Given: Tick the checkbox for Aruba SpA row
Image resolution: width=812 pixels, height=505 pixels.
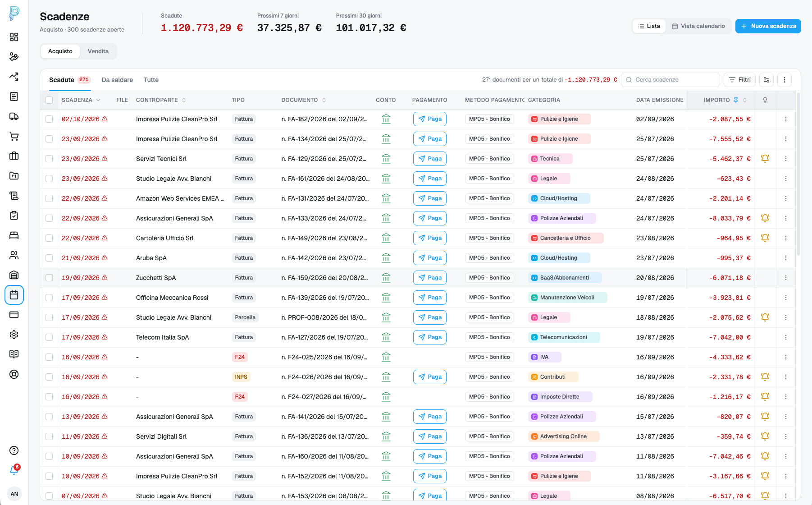Looking at the screenshot, I should pos(49,258).
